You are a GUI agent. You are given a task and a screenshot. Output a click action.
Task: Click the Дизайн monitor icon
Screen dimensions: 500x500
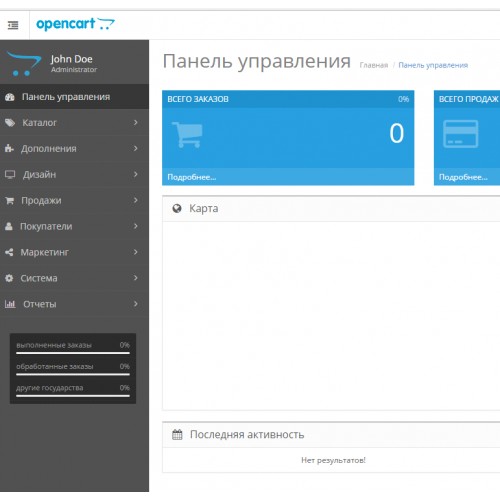point(10,174)
